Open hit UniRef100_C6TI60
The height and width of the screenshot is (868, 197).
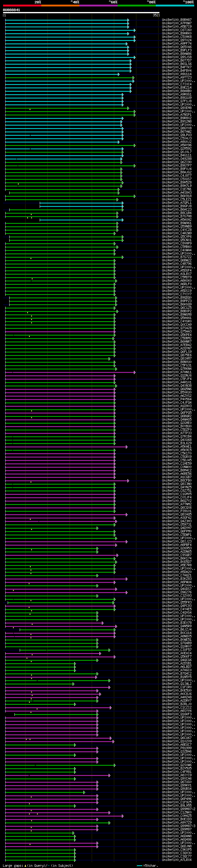(x=177, y=30)
